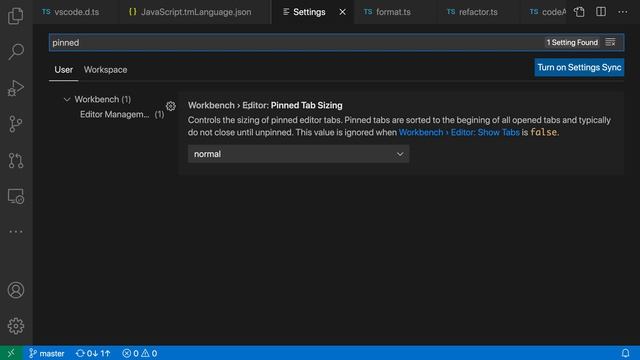Image resolution: width=640 pixels, height=360 pixels.
Task: Follow Workbench Editor: Show Tabs link
Action: point(459,132)
